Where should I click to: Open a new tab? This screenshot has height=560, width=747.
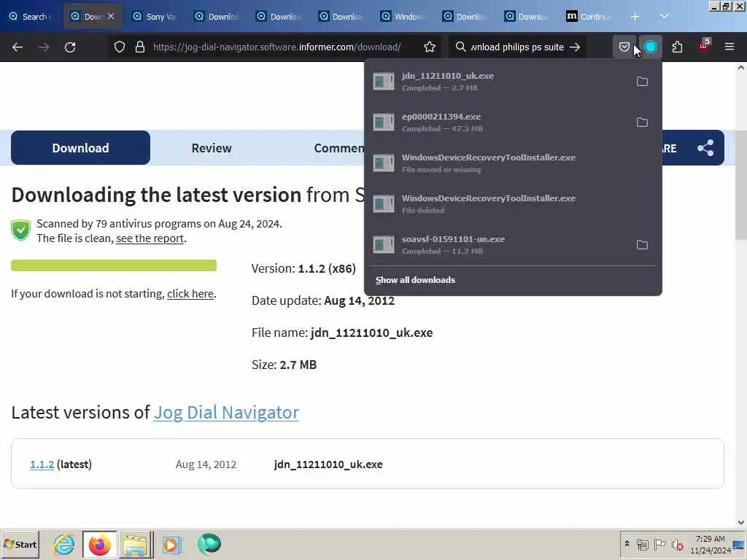[635, 17]
